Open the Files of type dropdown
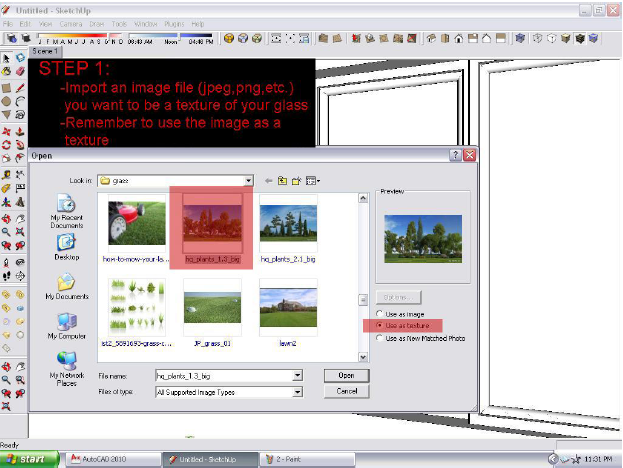623x468 pixels. click(297, 391)
